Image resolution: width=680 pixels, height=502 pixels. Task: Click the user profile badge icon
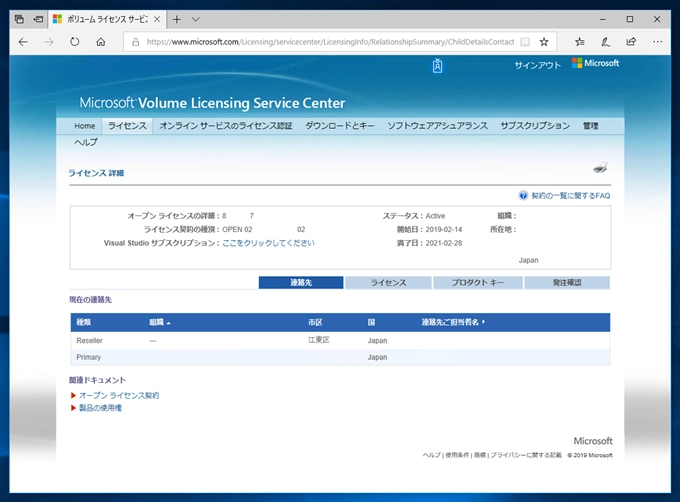click(x=438, y=65)
